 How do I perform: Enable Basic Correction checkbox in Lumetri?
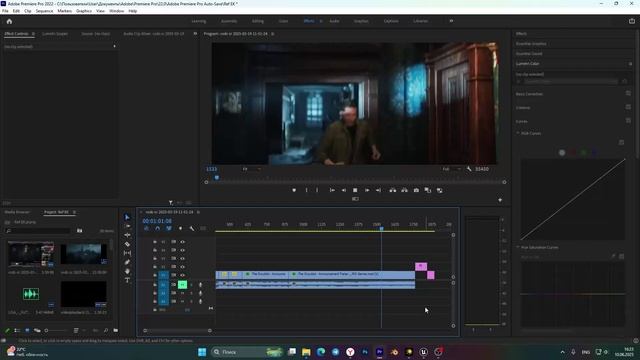point(628,93)
